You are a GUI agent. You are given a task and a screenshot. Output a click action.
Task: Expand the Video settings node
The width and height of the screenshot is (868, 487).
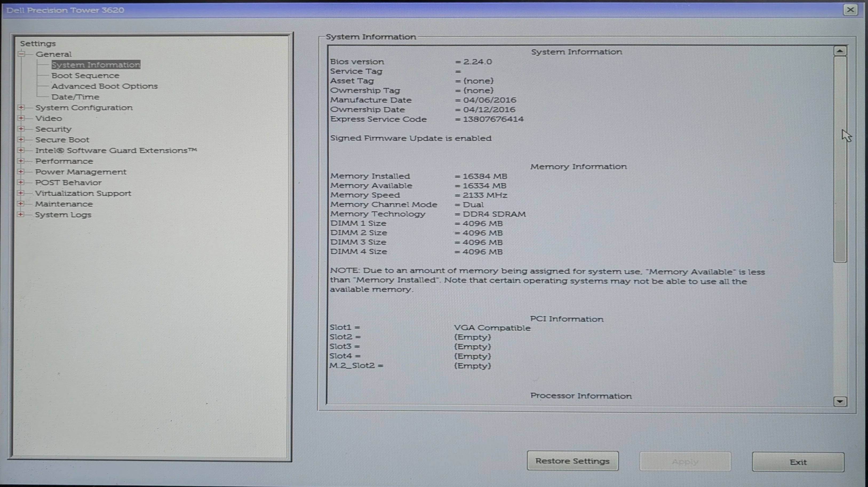(x=21, y=118)
